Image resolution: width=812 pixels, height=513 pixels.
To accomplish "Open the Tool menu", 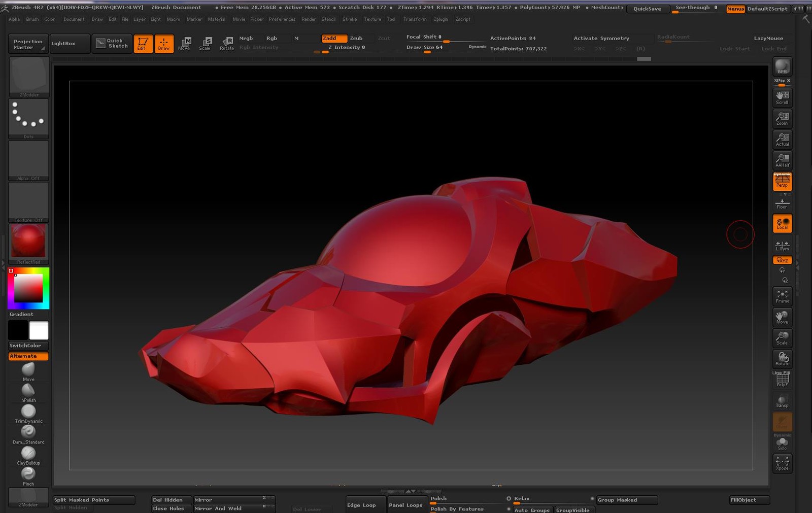I will click(391, 19).
